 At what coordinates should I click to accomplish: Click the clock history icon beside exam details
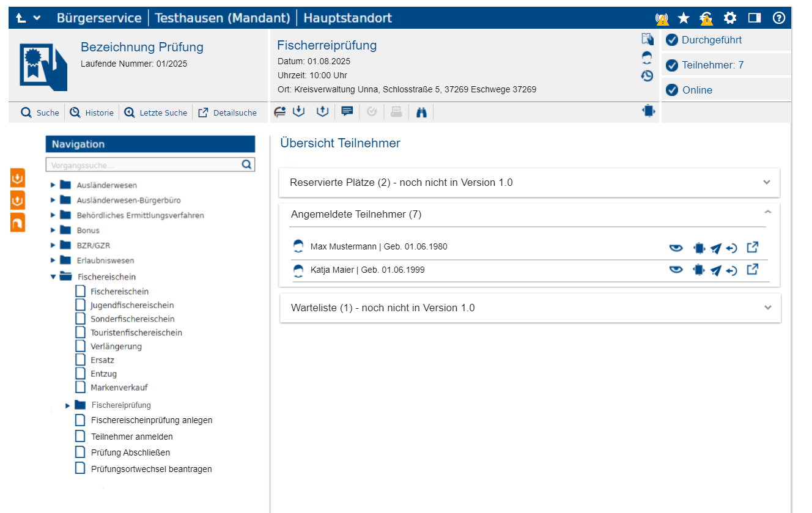pyautogui.click(x=647, y=76)
